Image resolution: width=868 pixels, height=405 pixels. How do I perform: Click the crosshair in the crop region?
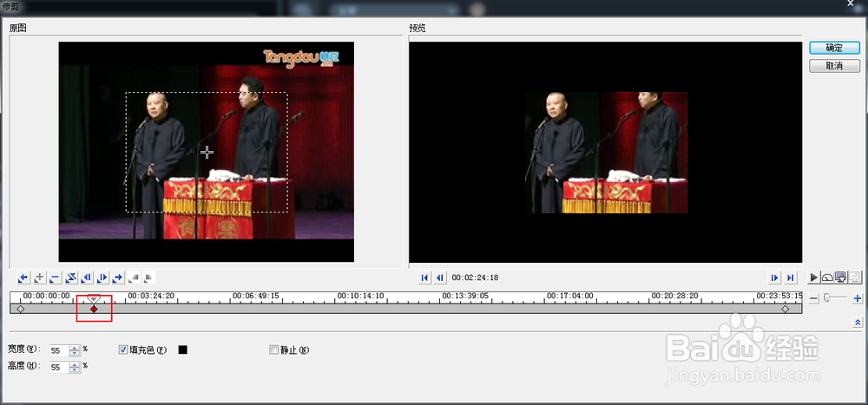click(207, 152)
